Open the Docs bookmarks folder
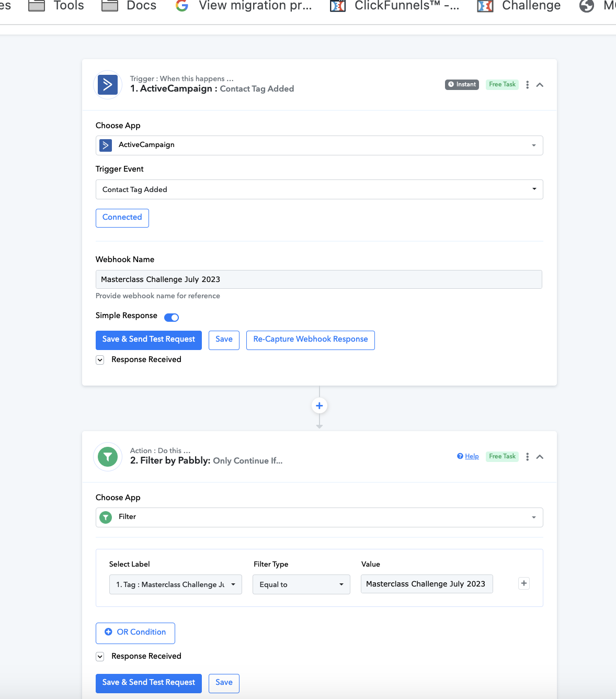The height and width of the screenshot is (699, 616). click(129, 6)
